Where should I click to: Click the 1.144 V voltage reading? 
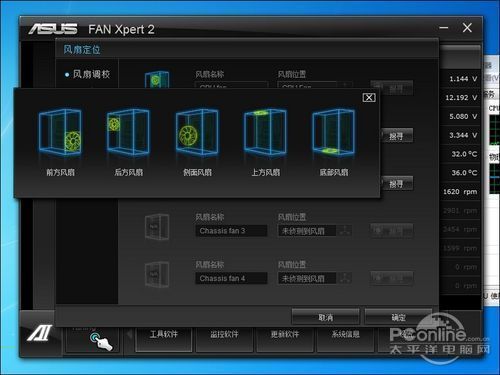[x=463, y=79]
